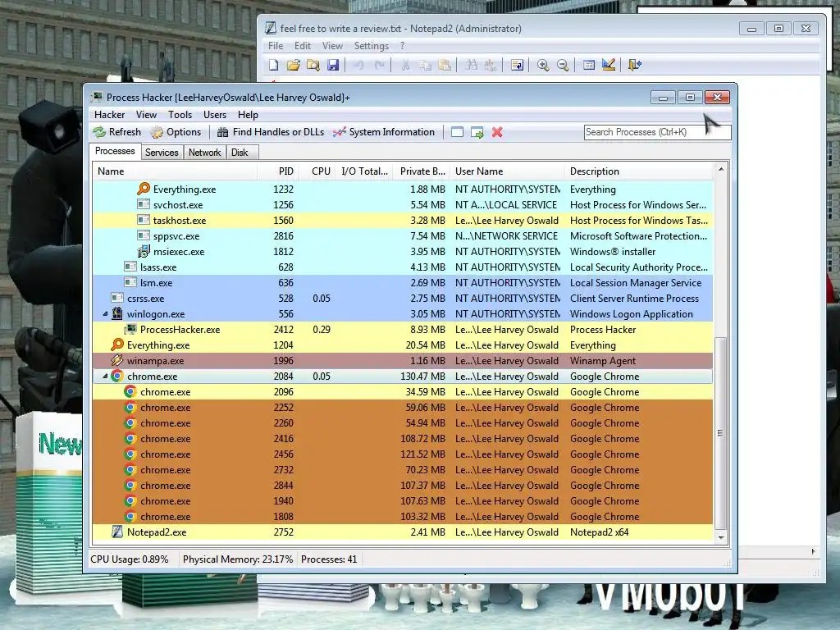Click Customize Schemes icon in Notepad2

[x=609, y=65]
